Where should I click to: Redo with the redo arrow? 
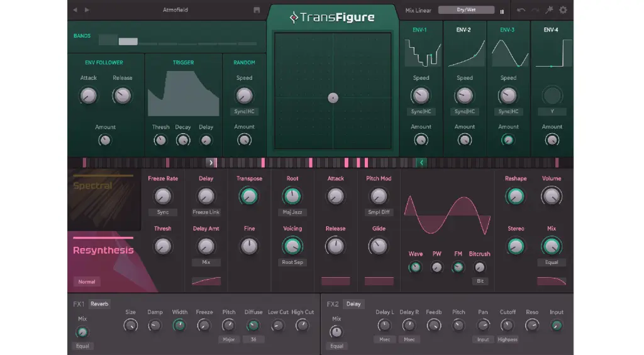coord(535,10)
